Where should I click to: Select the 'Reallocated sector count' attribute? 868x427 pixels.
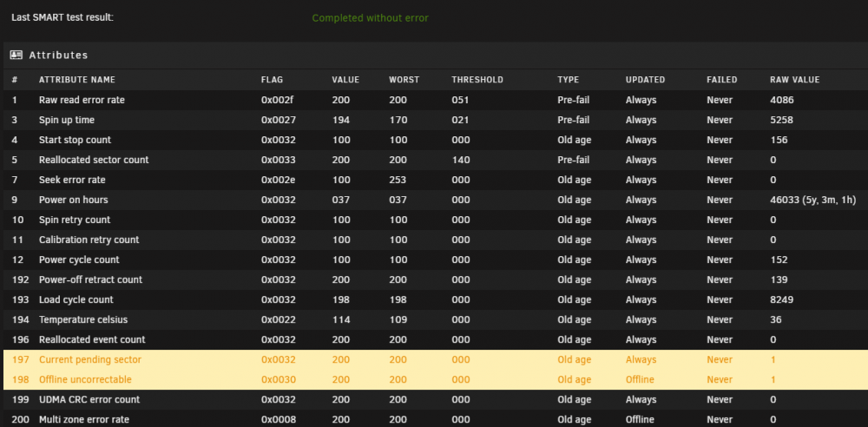point(94,160)
